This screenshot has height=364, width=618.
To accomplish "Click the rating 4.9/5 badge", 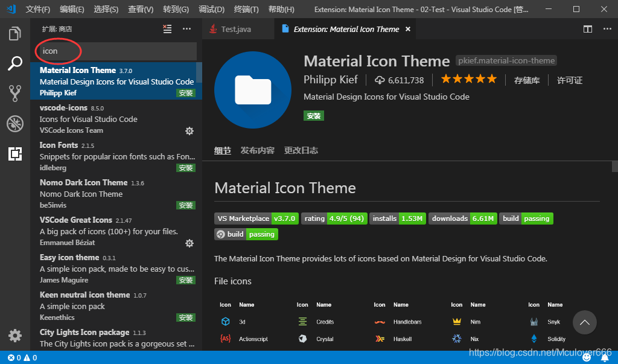I will [334, 219].
